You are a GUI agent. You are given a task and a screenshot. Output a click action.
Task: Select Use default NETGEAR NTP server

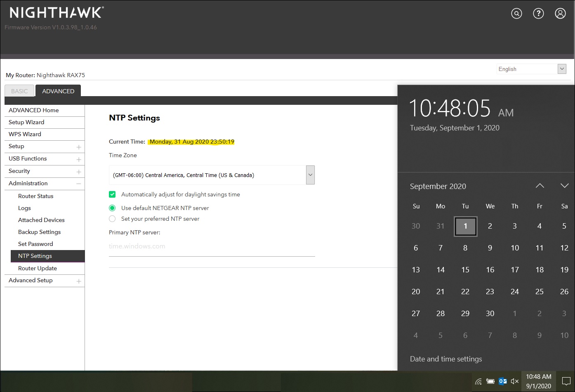pos(112,208)
